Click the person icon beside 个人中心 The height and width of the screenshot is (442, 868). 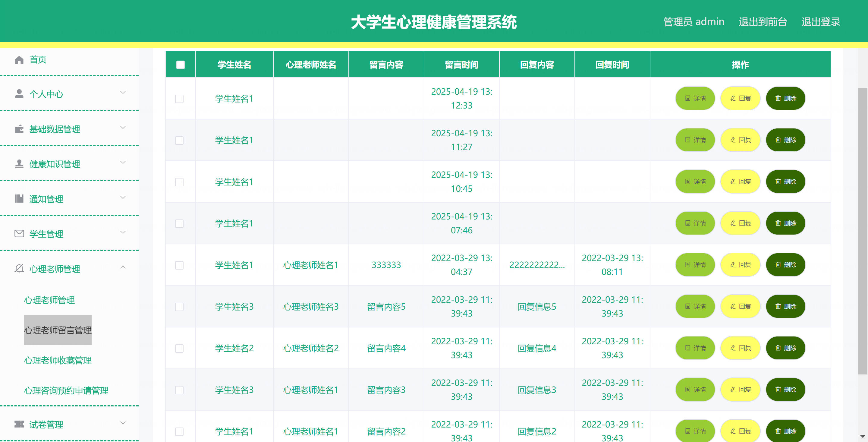pyautogui.click(x=19, y=94)
